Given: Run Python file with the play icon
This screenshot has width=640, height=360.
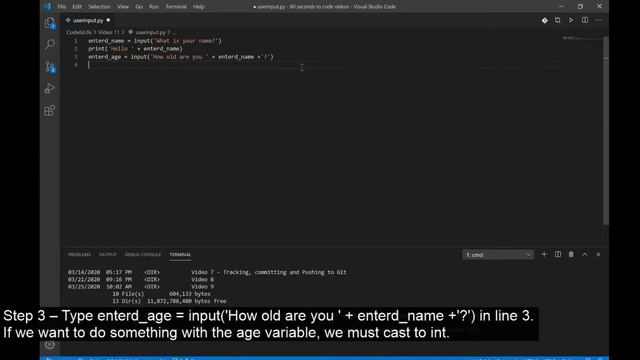Looking at the screenshot, I should [571, 20].
